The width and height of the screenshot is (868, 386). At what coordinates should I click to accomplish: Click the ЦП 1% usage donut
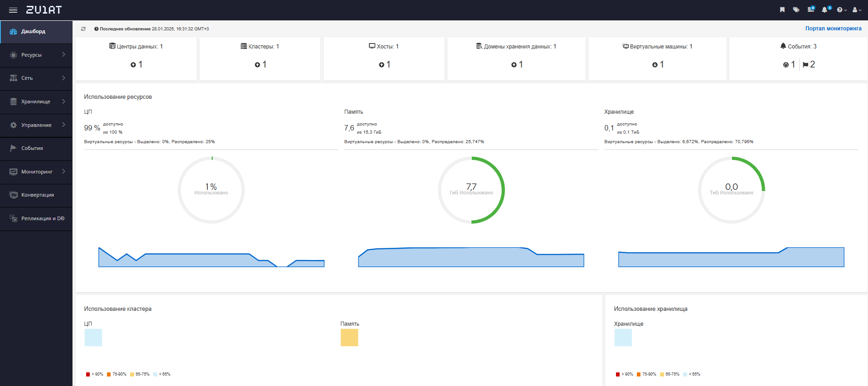(x=211, y=190)
